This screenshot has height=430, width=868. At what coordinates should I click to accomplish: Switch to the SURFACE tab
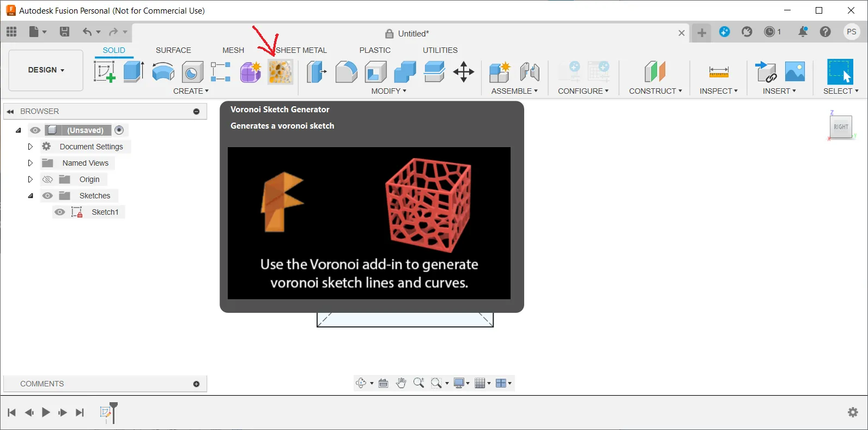[x=173, y=50]
